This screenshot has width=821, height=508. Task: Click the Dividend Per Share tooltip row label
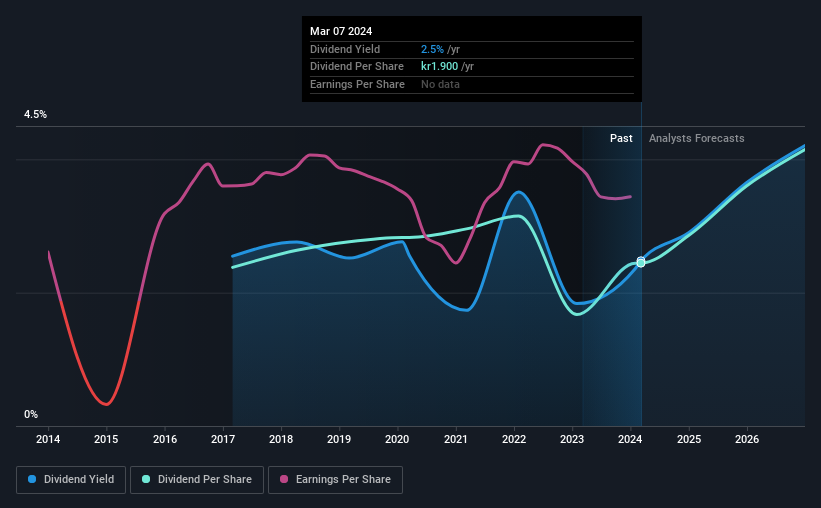point(357,67)
